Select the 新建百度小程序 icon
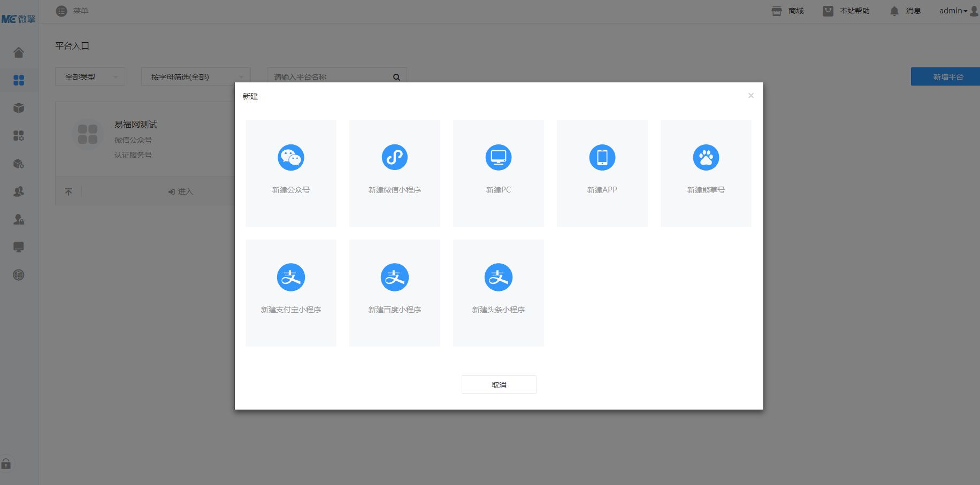This screenshot has width=980, height=485. click(x=395, y=278)
